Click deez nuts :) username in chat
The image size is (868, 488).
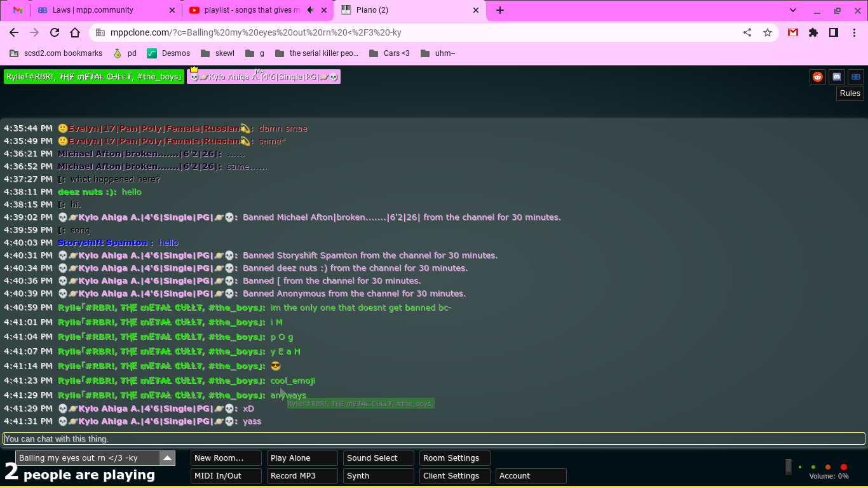(x=87, y=192)
